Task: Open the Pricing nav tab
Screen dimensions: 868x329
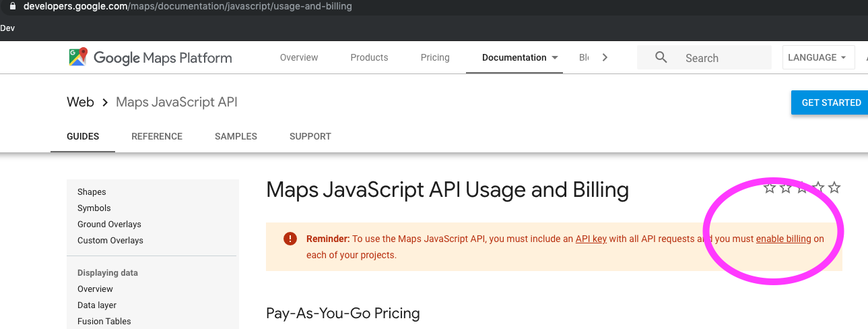Action: [x=435, y=57]
